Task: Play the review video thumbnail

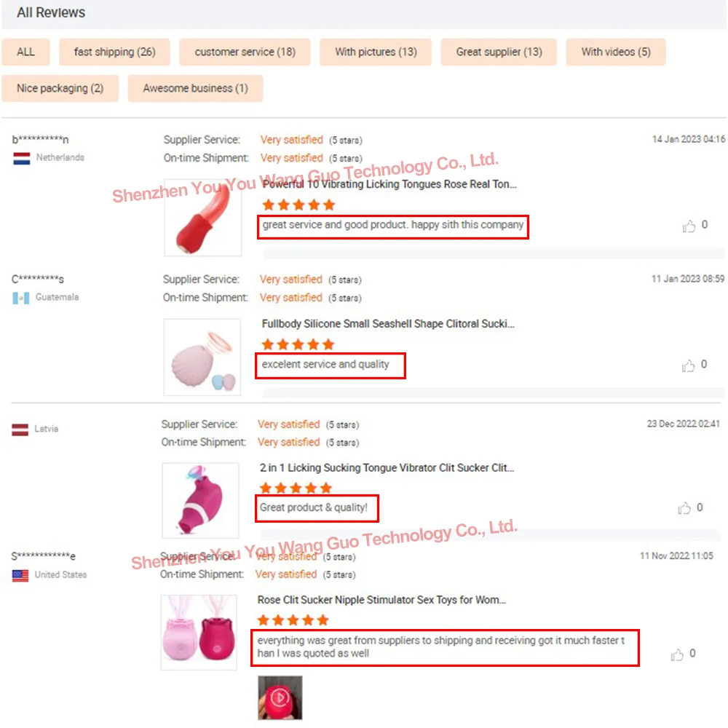Action: tap(280, 698)
